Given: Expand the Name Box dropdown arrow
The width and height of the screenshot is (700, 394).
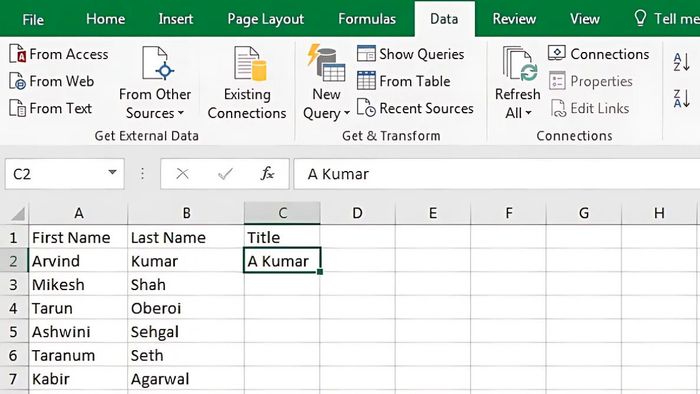Looking at the screenshot, I should (112, 172).
